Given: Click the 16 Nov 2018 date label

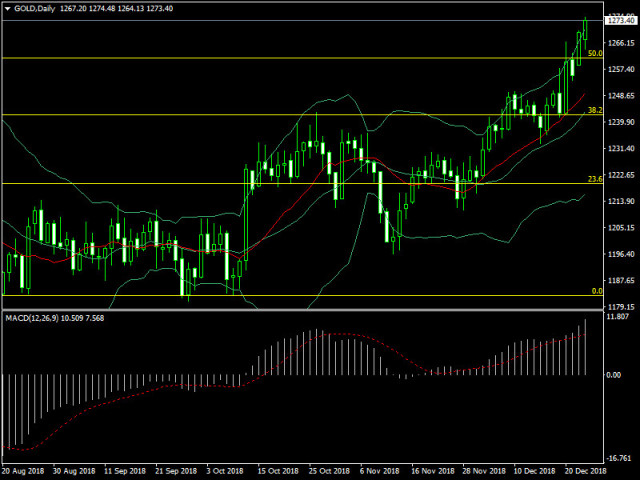Looking at the screenshot, I should pyautogui.click(x=432, y=471).
